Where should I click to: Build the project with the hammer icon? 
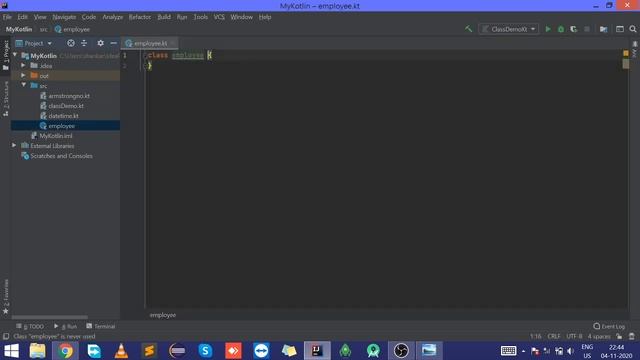point(469,29)
